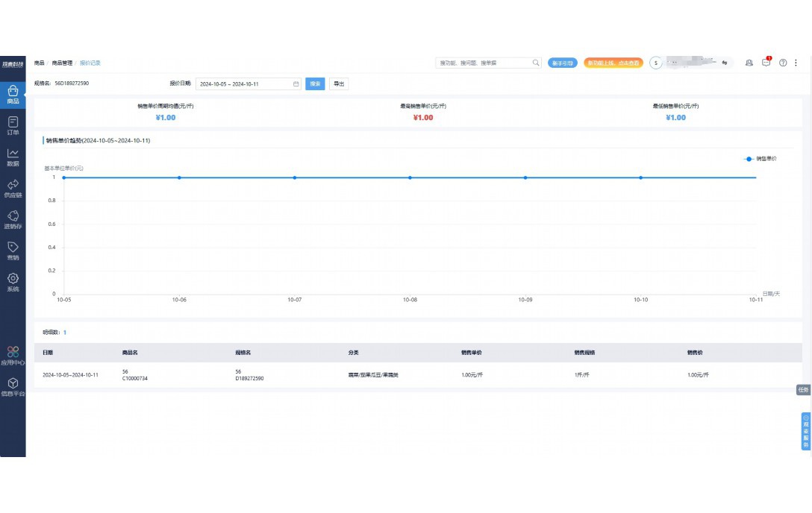The width and height of the screenshot is (812, 513).
Task: Toggle the 销售单价 legend series
Action: (760, 159)
